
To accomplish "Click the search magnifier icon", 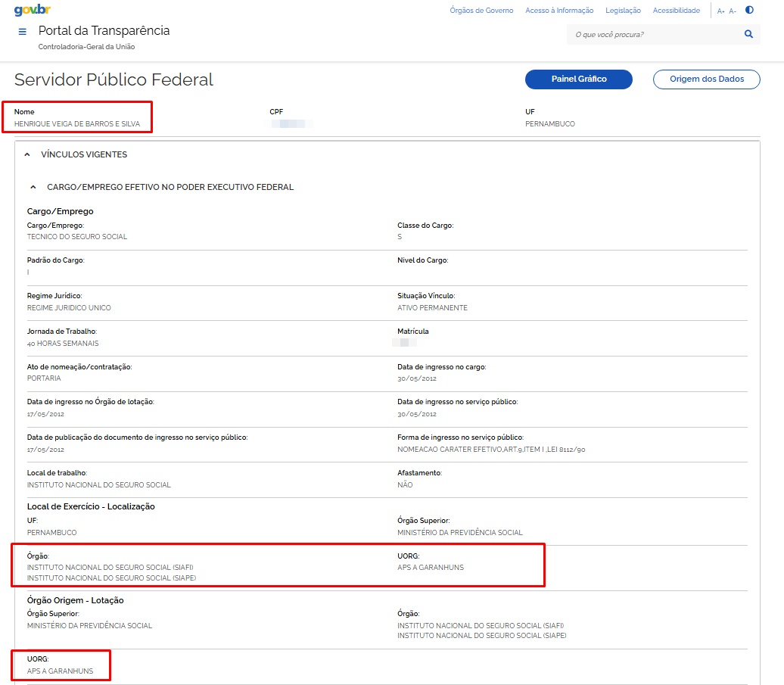I will tap(748, 34).
